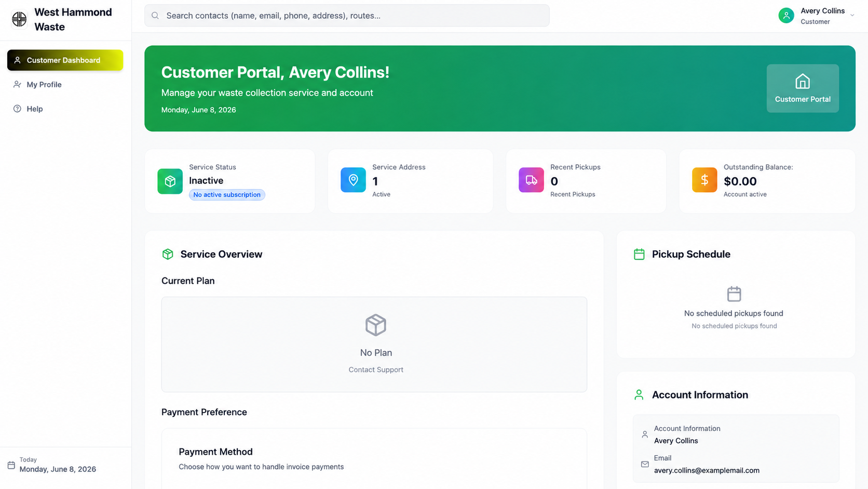The width and height of the screenshot is (868, 489).
Task: Click the Contact Support text
Action: coord(376,369)
